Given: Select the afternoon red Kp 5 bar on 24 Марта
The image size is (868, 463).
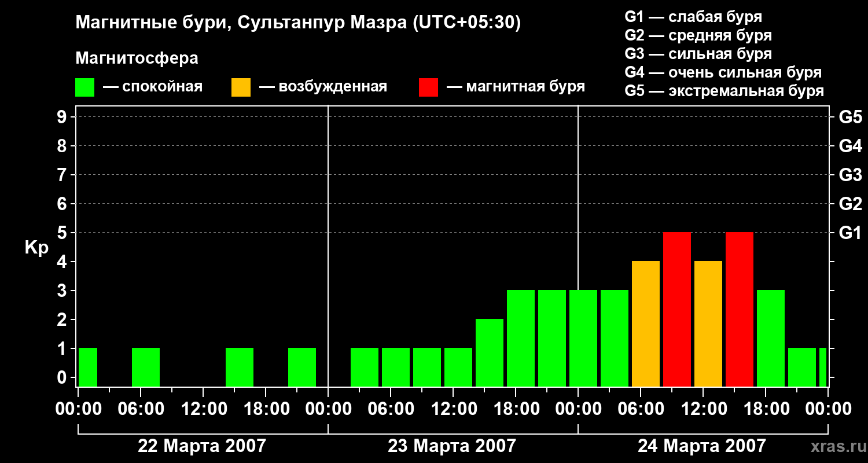Looking at the screenshot, I should (740, 309).
